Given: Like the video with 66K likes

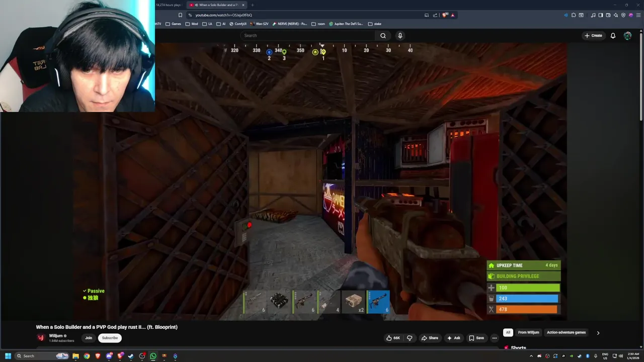Looking at the screenshot, I should click(393, 338).
